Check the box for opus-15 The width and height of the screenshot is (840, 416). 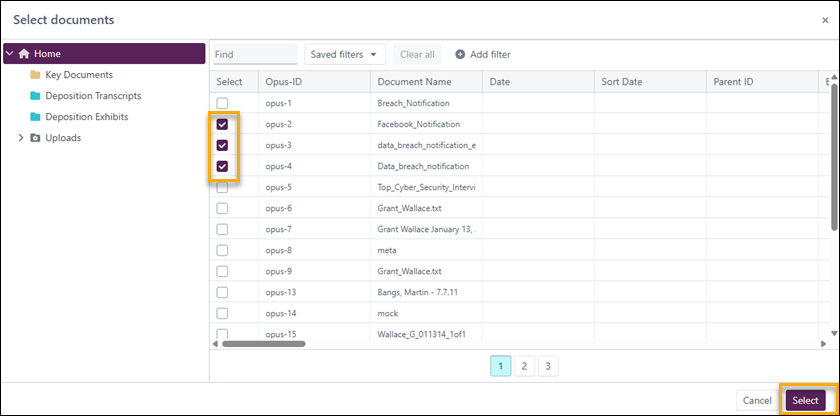(x=222, y=334)
